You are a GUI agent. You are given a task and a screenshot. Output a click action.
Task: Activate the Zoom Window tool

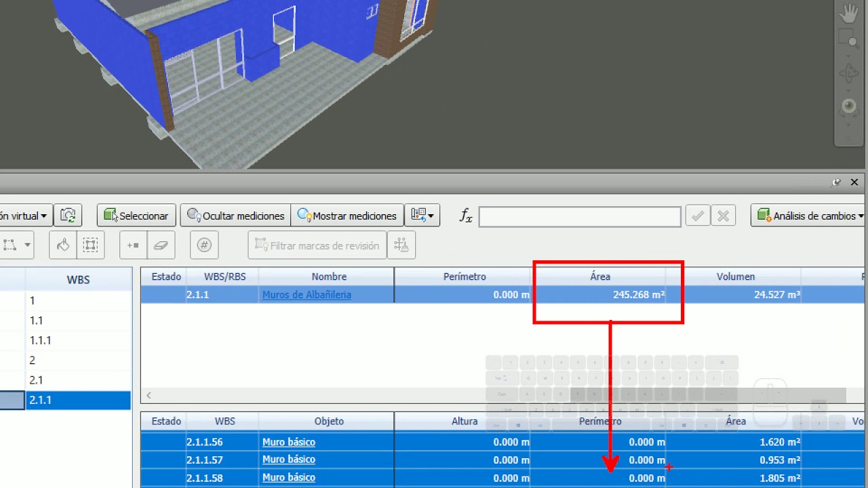849,39
